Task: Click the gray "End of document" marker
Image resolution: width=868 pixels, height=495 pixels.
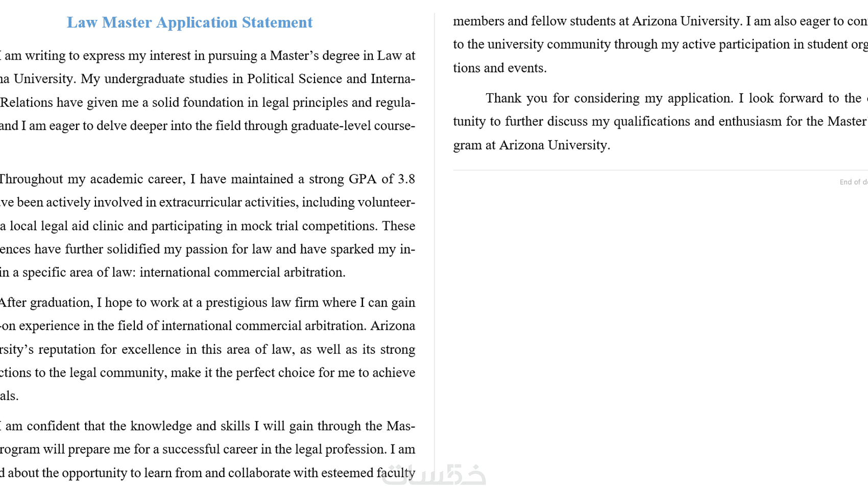Action: coord(854,182)
